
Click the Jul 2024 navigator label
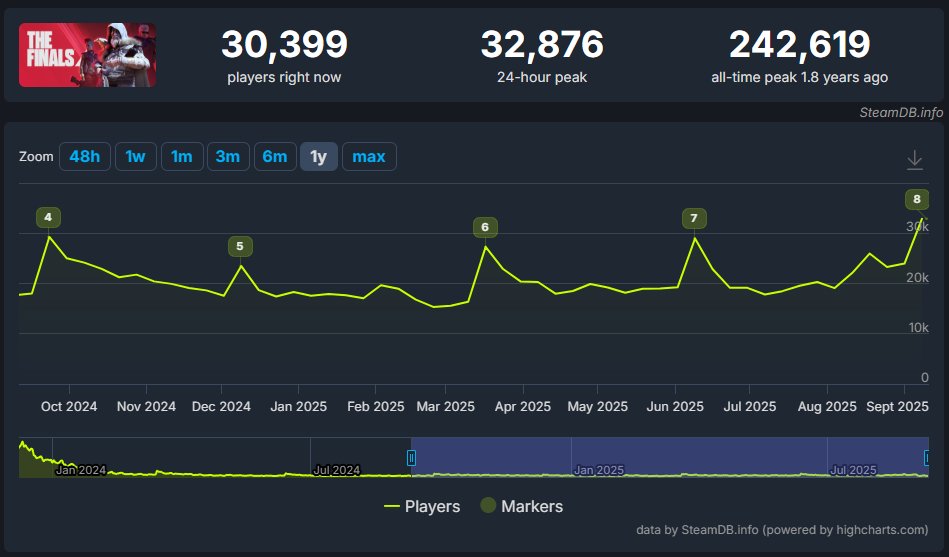337,470
